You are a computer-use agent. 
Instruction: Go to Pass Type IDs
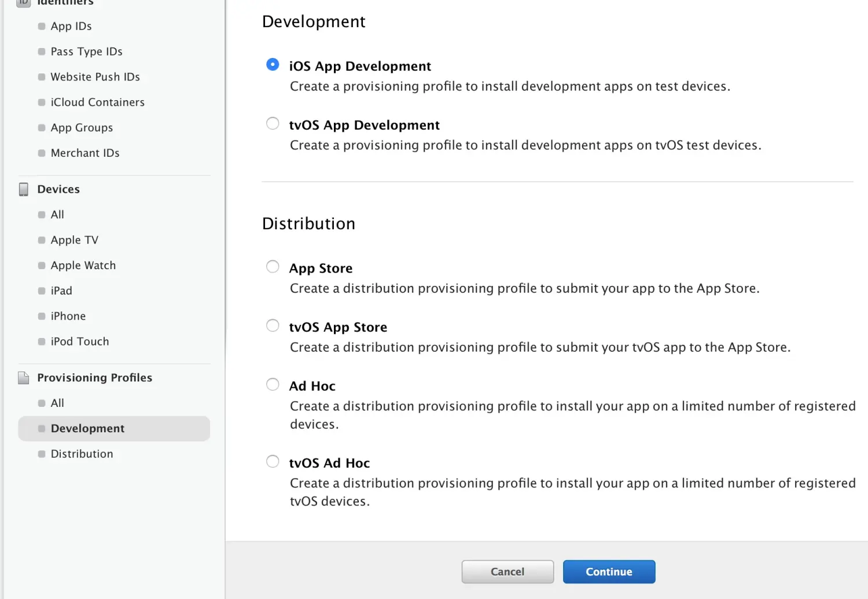click(86, 52)
